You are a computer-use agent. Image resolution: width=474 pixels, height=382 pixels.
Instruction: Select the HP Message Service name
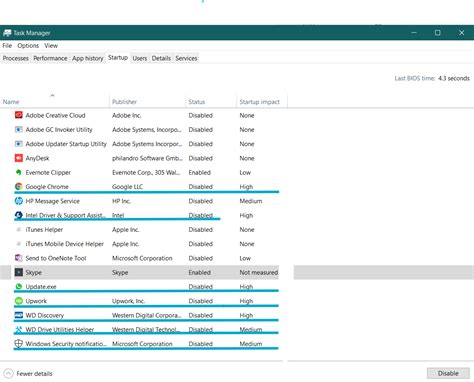coord(53,201)
